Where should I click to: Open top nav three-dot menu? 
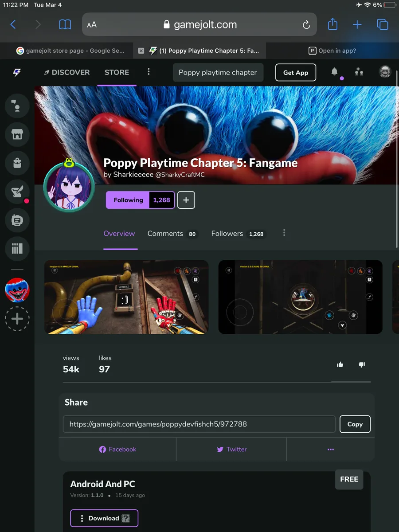point(149,72)
